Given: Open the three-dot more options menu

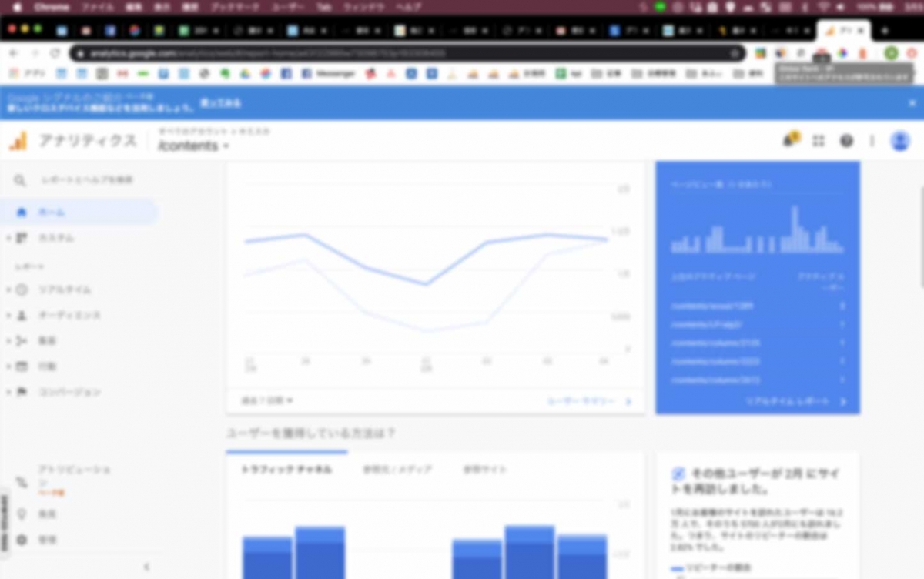Looking at the screenshot, I should click(872, 141).
